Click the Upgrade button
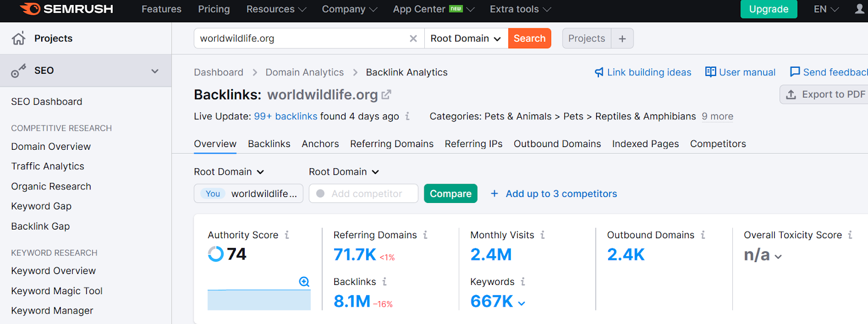The height and width of the screenshot is (324, 868). (769, 9)
